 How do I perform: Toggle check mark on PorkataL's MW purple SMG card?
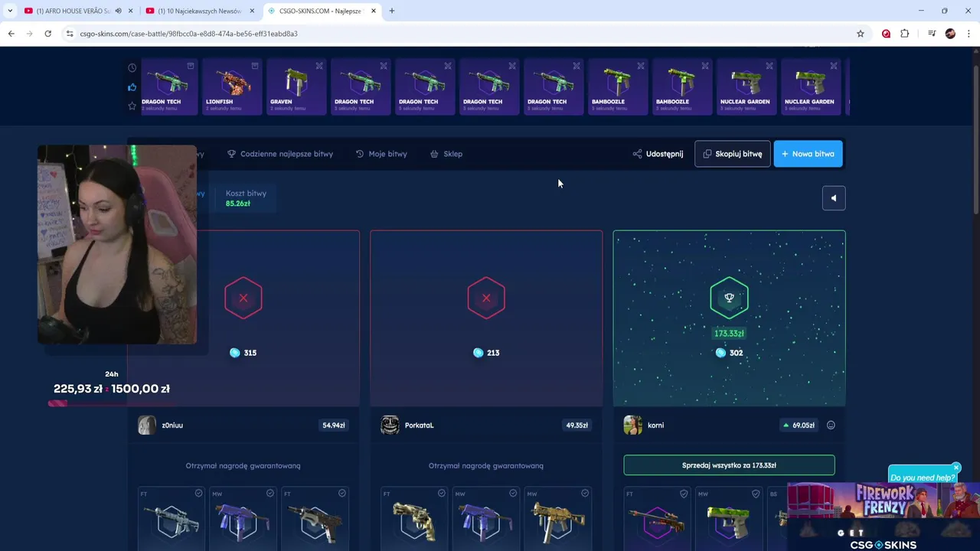[513, 494]
